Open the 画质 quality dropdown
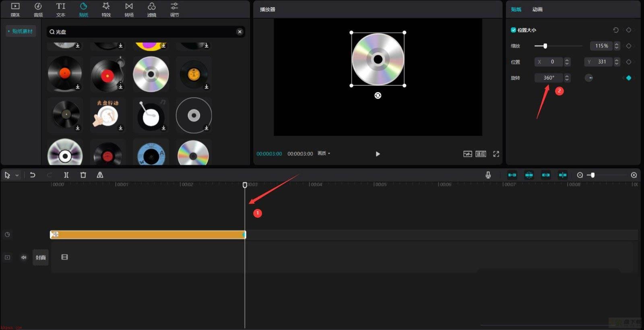This screenshot has width=644, height=330. coord(324,153)
